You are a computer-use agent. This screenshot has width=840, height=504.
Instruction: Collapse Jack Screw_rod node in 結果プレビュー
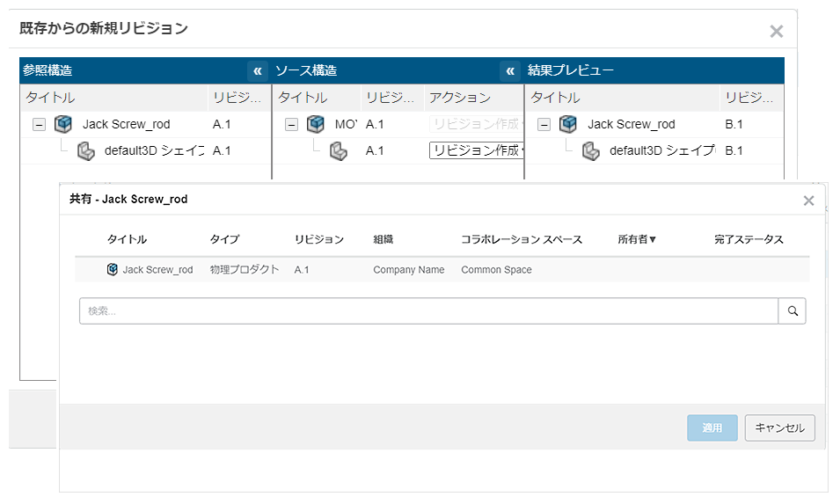544,125
